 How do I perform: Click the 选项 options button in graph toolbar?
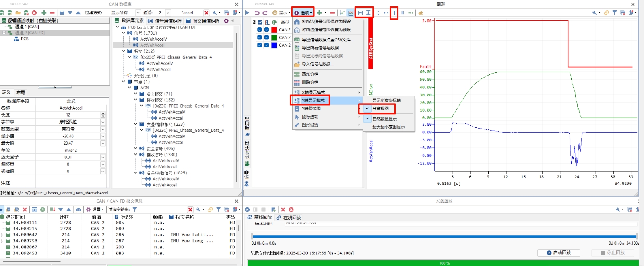[x=303, y=13]
